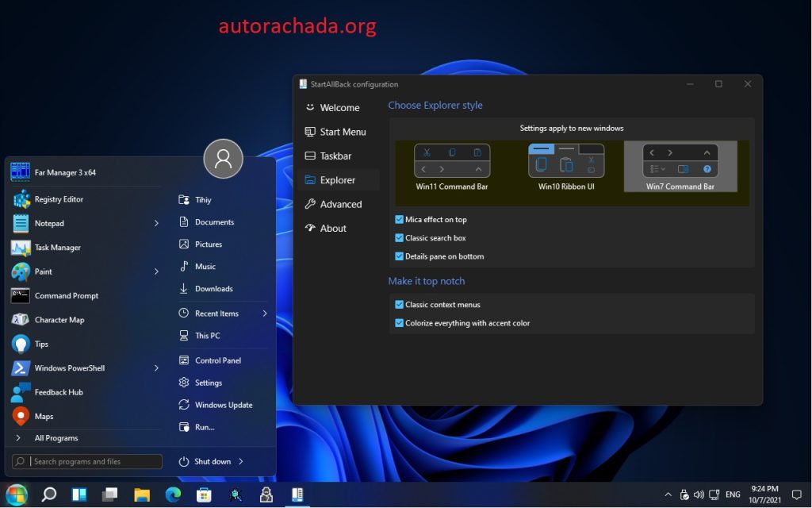Open Task View on the taskbar
The width and height of the screenshot is (812, 508).
point(109,495)
